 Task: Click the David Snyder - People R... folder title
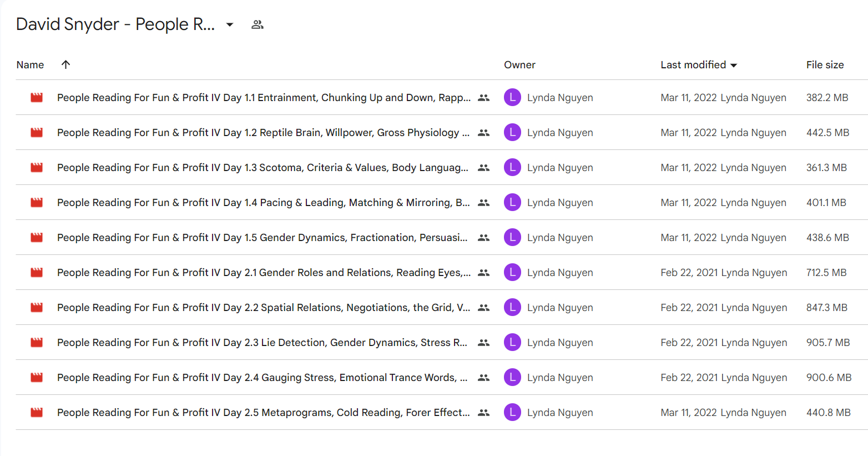tap(115, 24)
